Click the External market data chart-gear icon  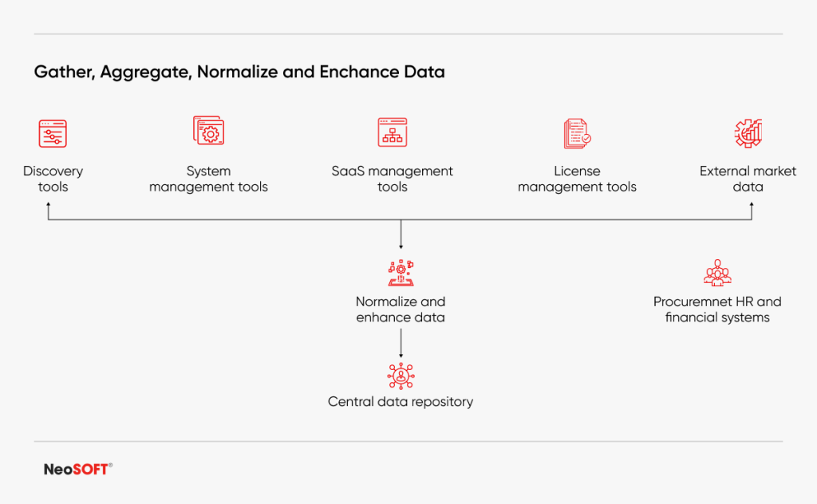[748, 133]
